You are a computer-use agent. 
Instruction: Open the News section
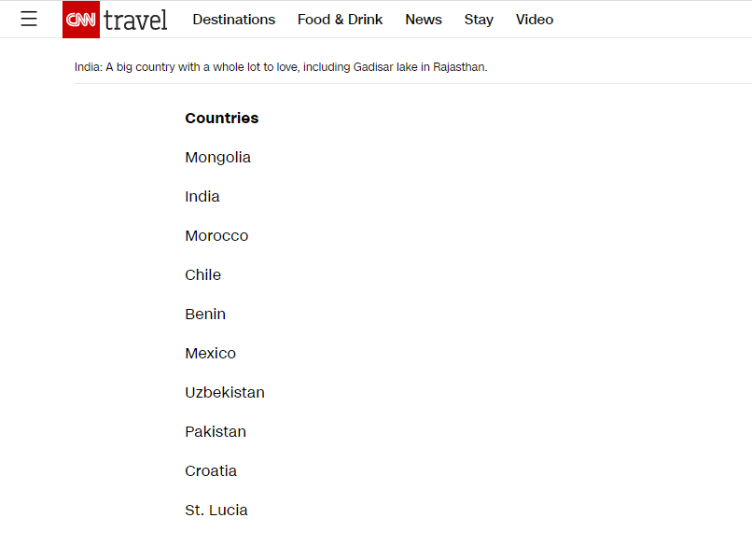424,20
